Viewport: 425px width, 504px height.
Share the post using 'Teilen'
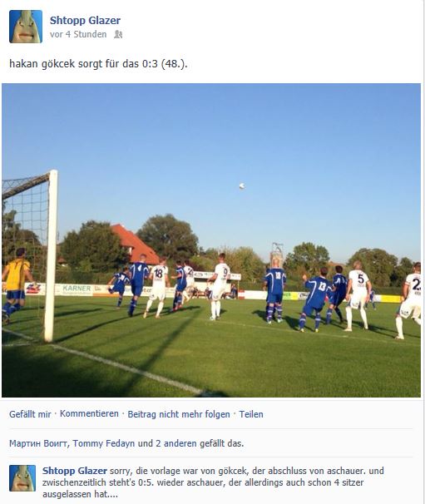click(x=251, y=414)
